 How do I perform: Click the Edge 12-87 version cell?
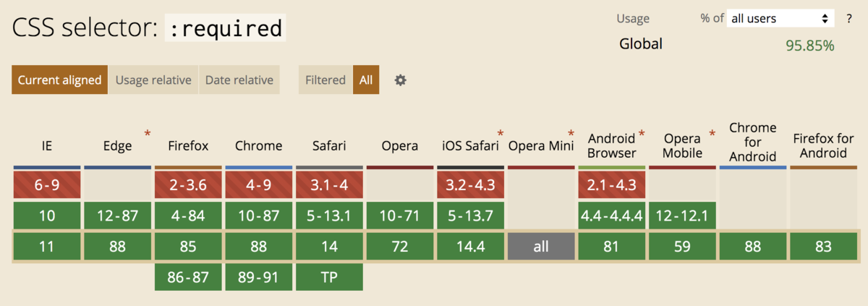click(x=117, y=216)
